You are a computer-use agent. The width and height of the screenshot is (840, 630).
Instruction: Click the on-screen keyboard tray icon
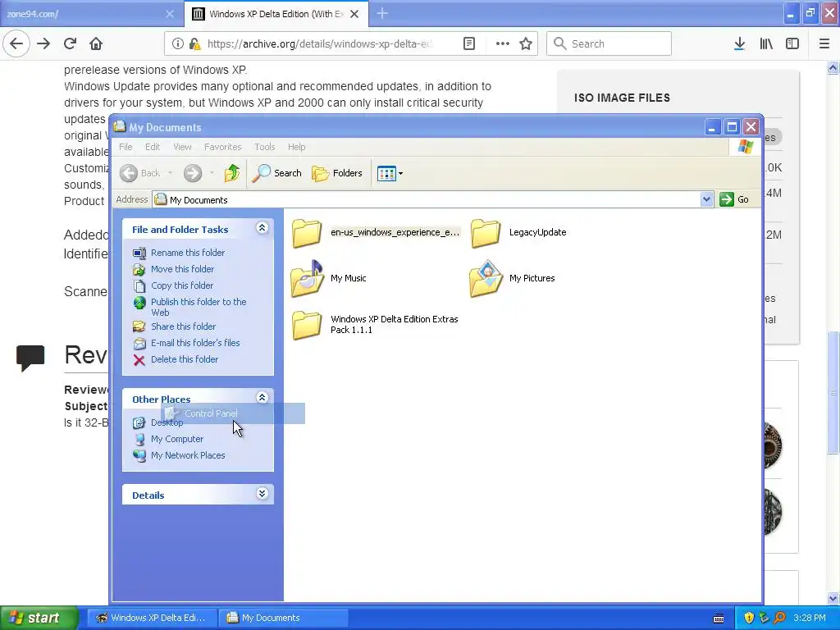click(719, 619)
